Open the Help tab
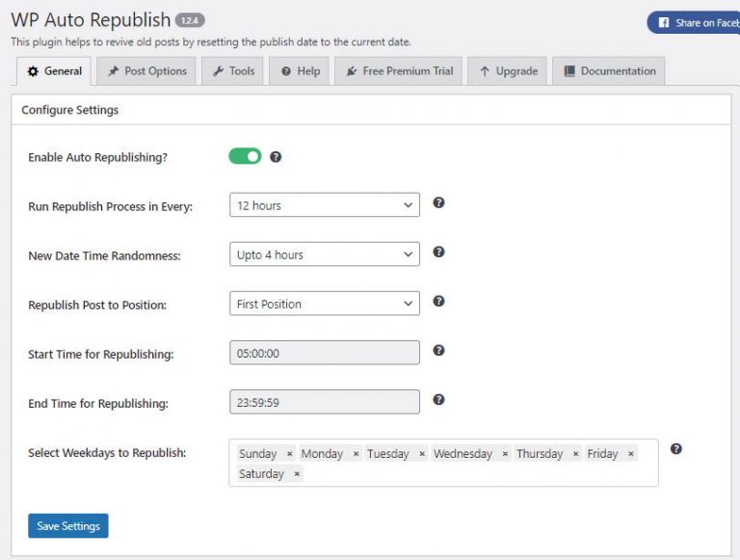The image size is (740, 560). pyautogui.click(x=299, y=71)
